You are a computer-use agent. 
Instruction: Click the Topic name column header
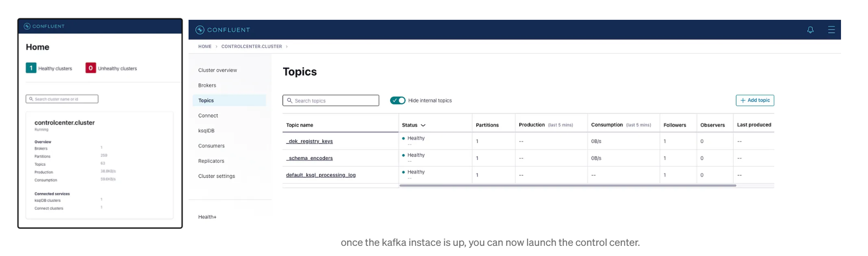(299, 125)
